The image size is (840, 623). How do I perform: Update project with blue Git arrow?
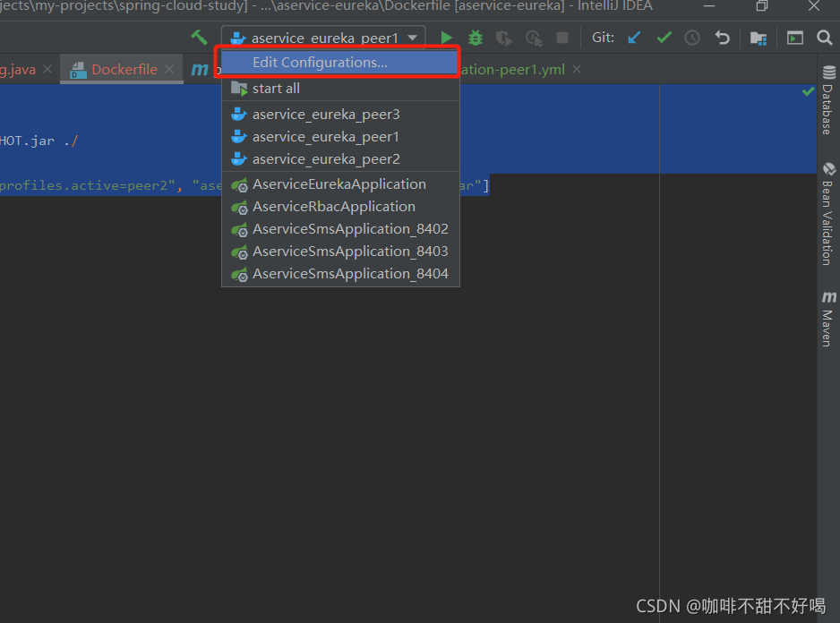[634, 38]
